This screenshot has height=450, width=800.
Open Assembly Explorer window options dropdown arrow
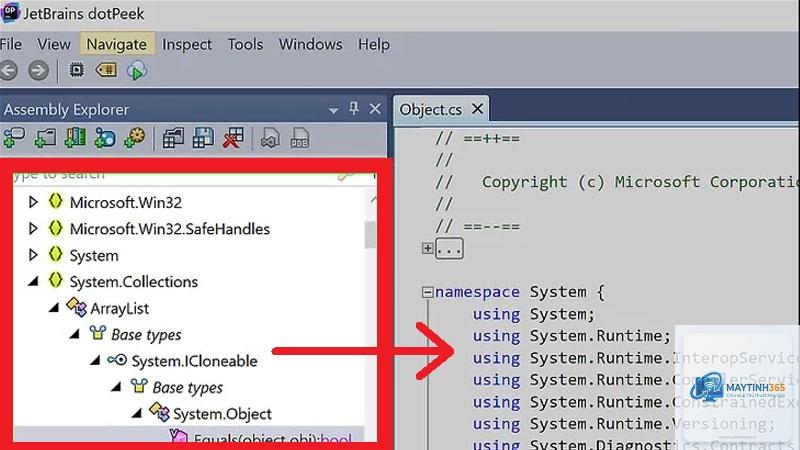click(x=333, y=110)
